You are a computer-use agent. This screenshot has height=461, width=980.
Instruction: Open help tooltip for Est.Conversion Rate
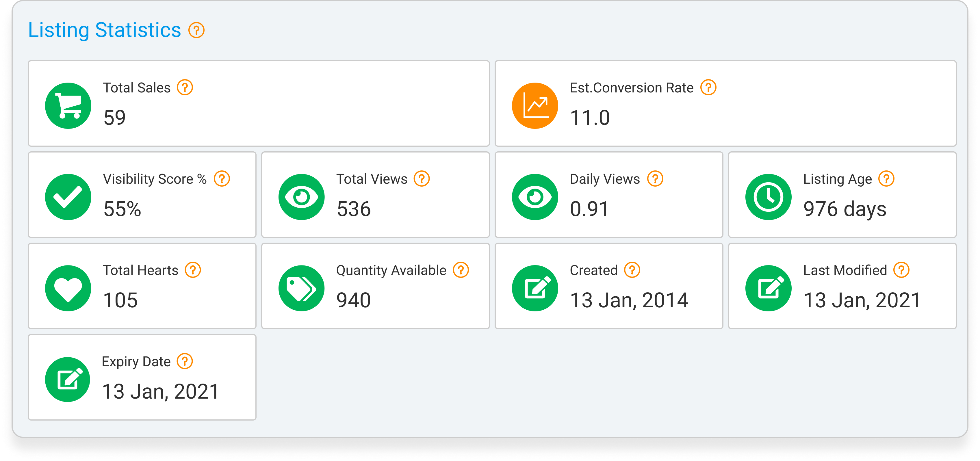708,88
